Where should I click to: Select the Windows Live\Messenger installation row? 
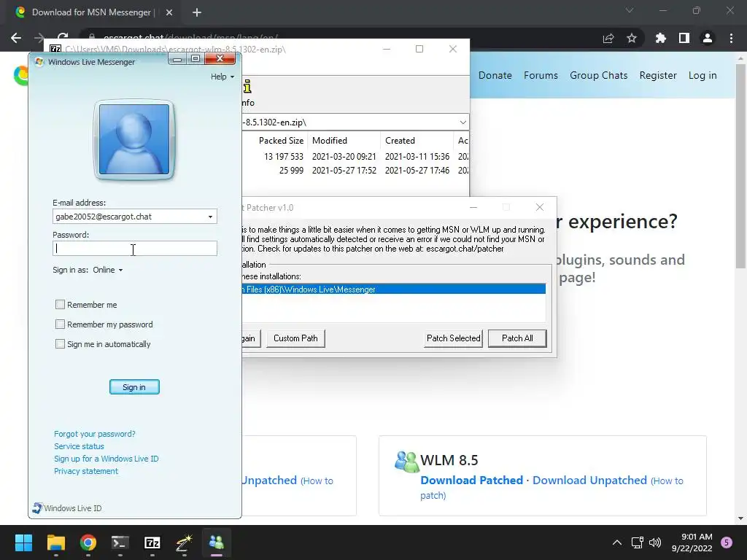click(x=393, y=289)
